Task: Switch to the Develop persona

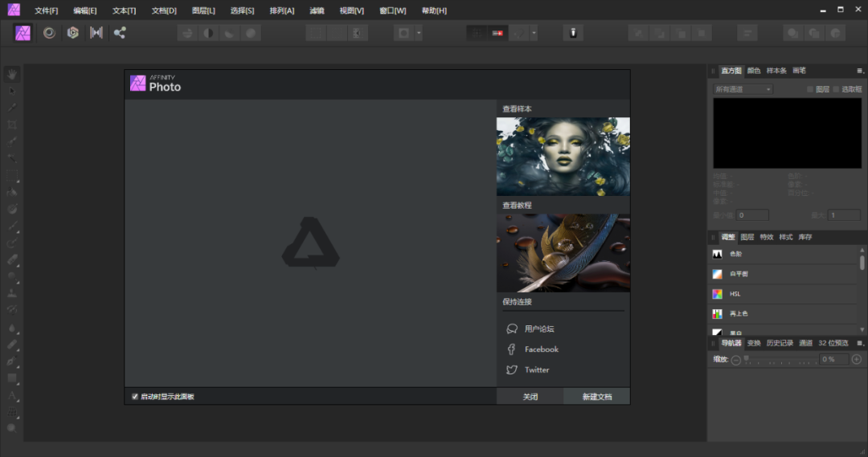Action: pos(73,33)
